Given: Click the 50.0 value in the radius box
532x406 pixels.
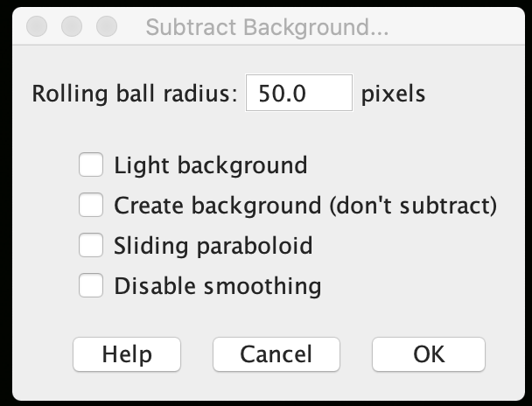Looking at the screenshot, I should pos(282,94).
